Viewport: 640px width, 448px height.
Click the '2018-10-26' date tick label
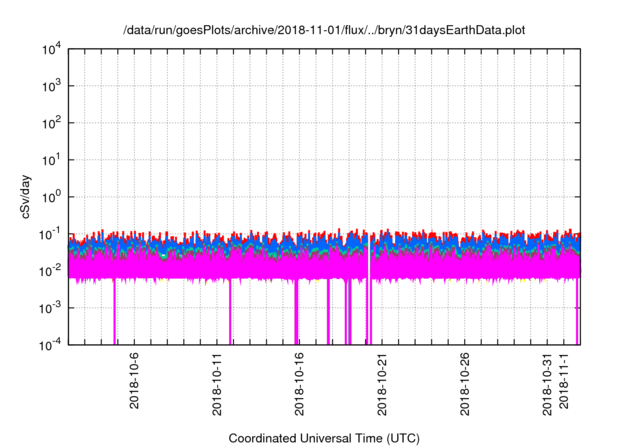tap(464, 384)
